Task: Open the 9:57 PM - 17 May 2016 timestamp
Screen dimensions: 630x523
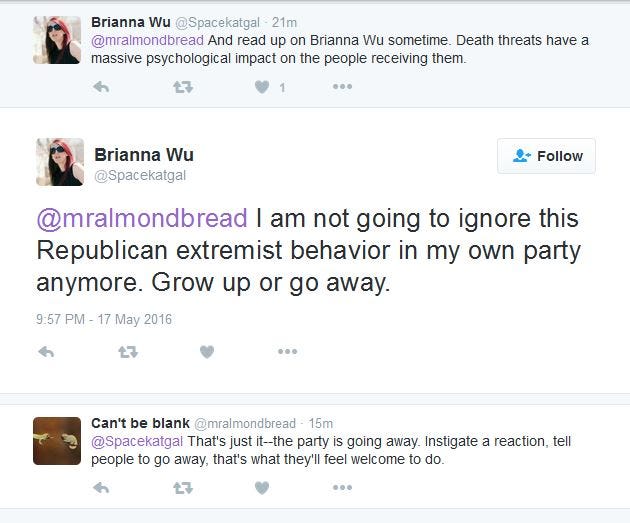Action: point(104,319)
